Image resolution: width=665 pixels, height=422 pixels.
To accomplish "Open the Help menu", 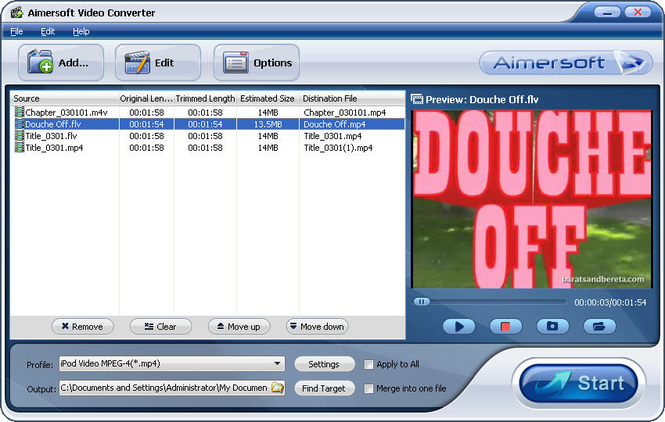I will 81,31.
